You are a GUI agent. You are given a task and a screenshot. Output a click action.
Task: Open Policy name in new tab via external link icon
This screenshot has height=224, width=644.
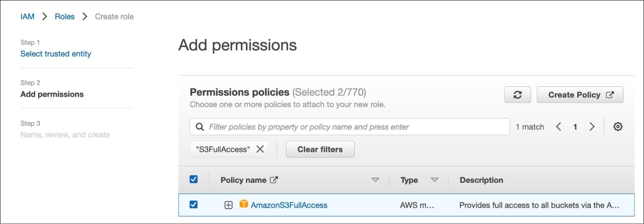(273, 180)
